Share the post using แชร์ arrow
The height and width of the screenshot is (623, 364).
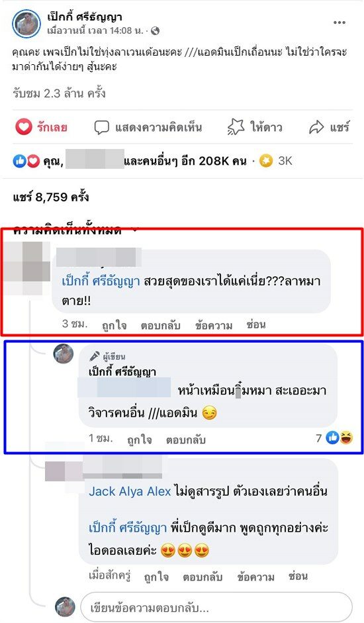tap(329, 127)
